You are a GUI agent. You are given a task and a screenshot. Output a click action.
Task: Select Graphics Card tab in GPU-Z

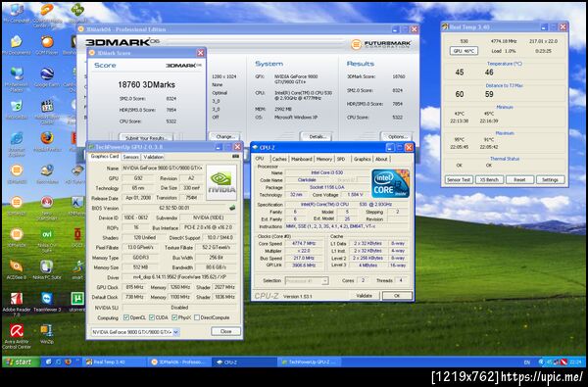click(x=105, y=157)
